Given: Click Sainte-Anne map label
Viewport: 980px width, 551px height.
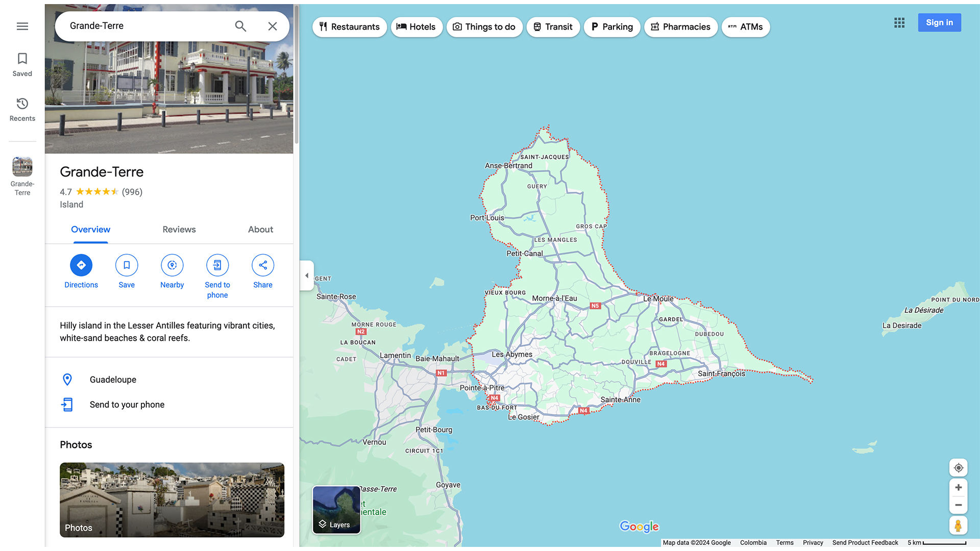Looking at the screenshot, I should 620,399.
